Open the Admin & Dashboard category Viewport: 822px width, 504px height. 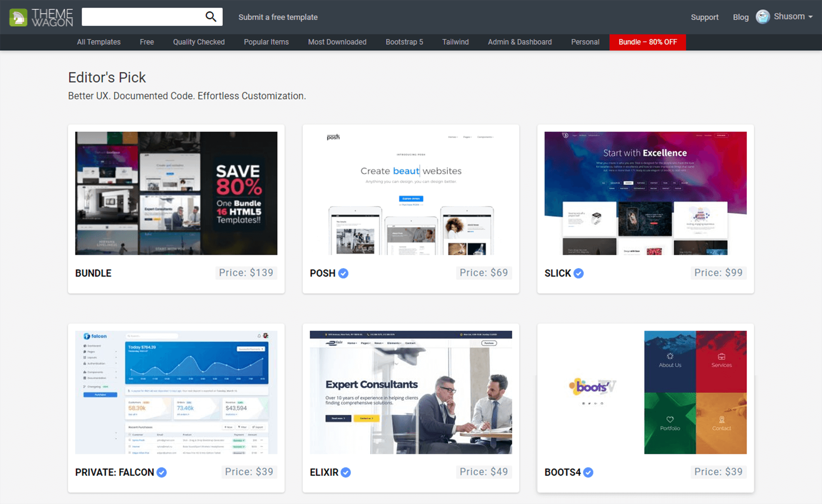click(519, 42)
